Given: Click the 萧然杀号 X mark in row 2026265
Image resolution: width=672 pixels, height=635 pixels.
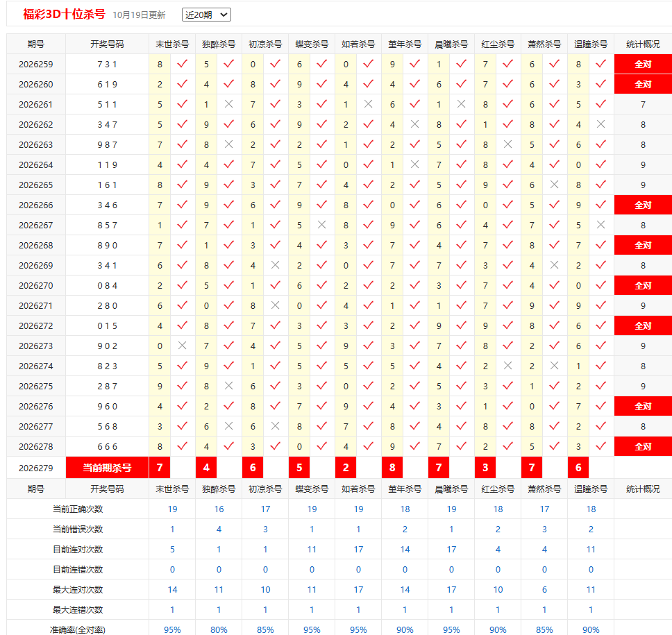Looking at the screenshot, I should [x=554, y=185].
